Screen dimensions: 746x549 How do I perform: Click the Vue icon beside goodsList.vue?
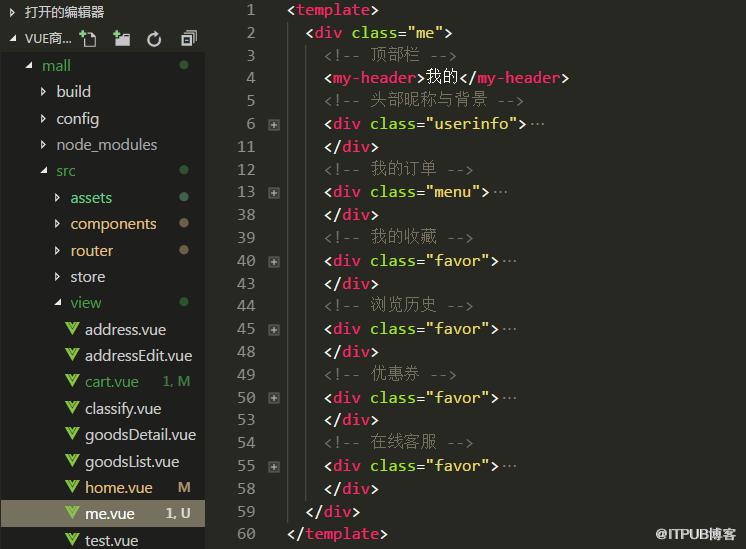72,461
